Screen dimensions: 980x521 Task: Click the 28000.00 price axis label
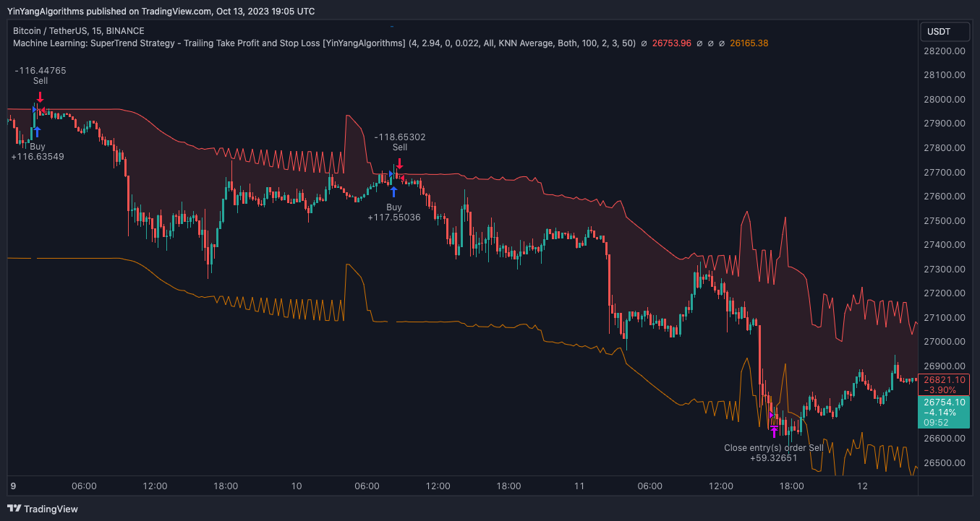[x=945, y=100]
